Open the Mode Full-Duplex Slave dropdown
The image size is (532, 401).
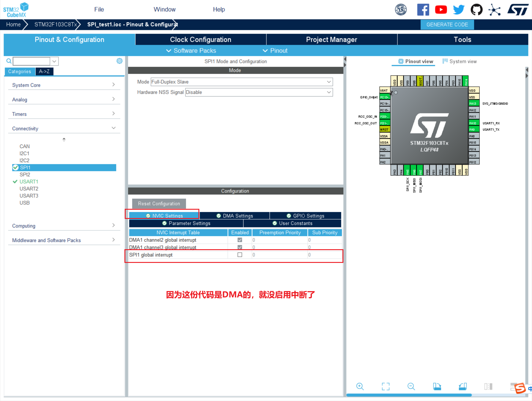242,82
